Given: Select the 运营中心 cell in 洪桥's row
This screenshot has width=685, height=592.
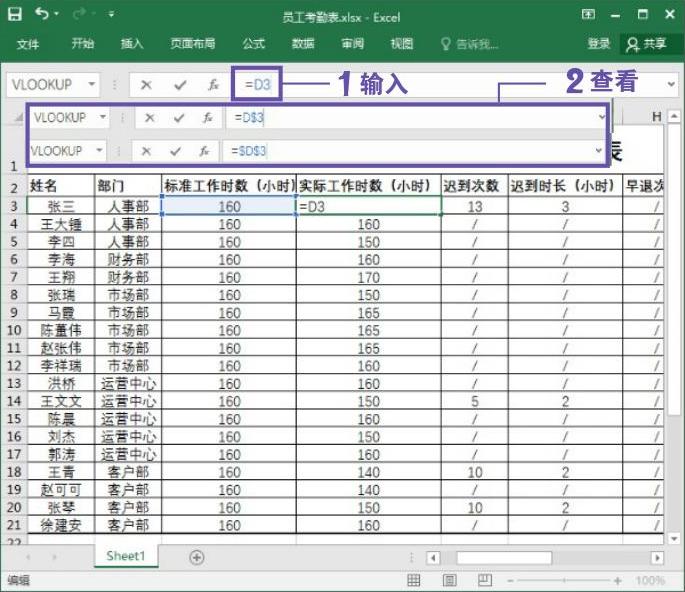Looking at the screenshot, I should click(x=128, y=384).
